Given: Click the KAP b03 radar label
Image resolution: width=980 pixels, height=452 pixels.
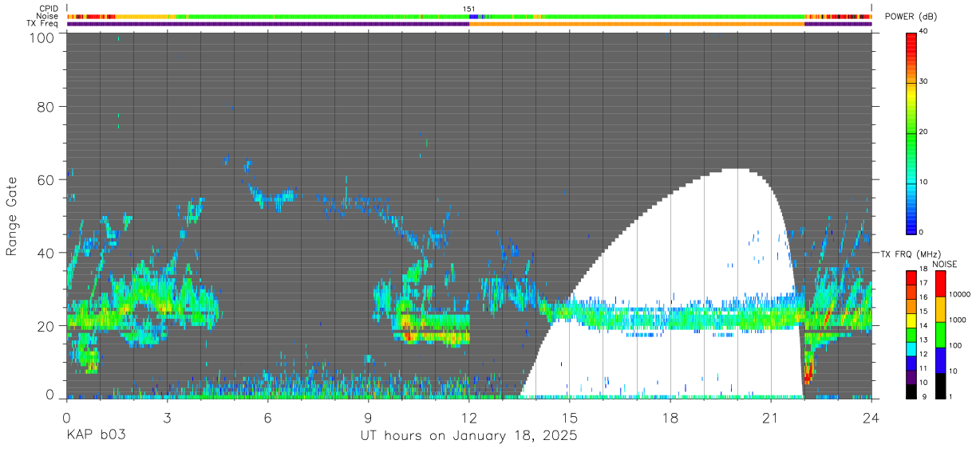Looking at the screenshot, I should coord(96,436).
